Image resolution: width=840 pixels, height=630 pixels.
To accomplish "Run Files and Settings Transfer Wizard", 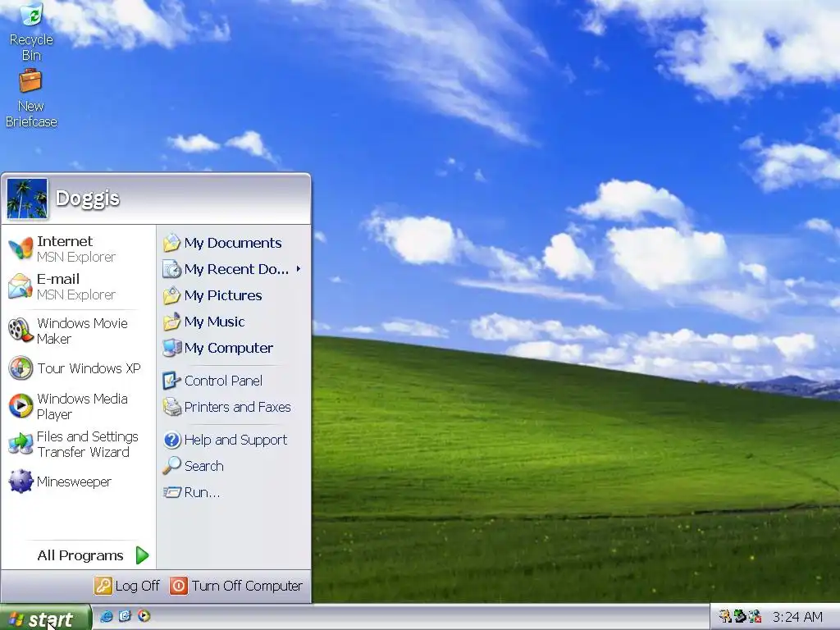I will coord(78,444).
